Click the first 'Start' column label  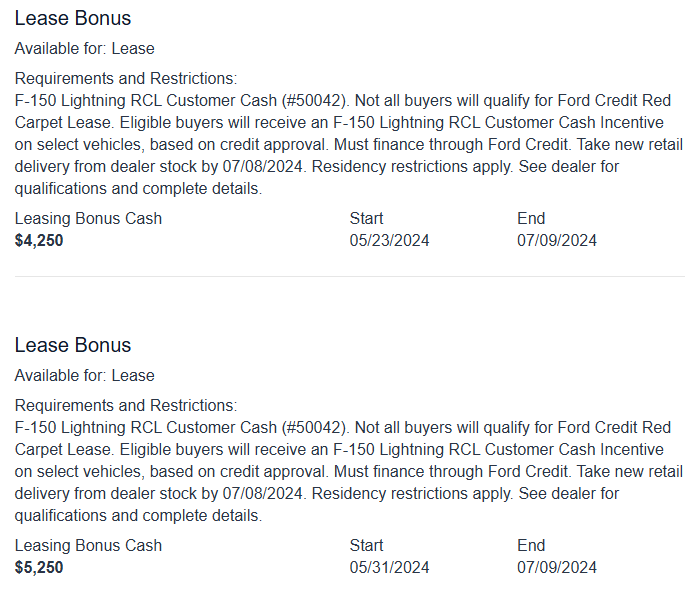tap(366, 219)
